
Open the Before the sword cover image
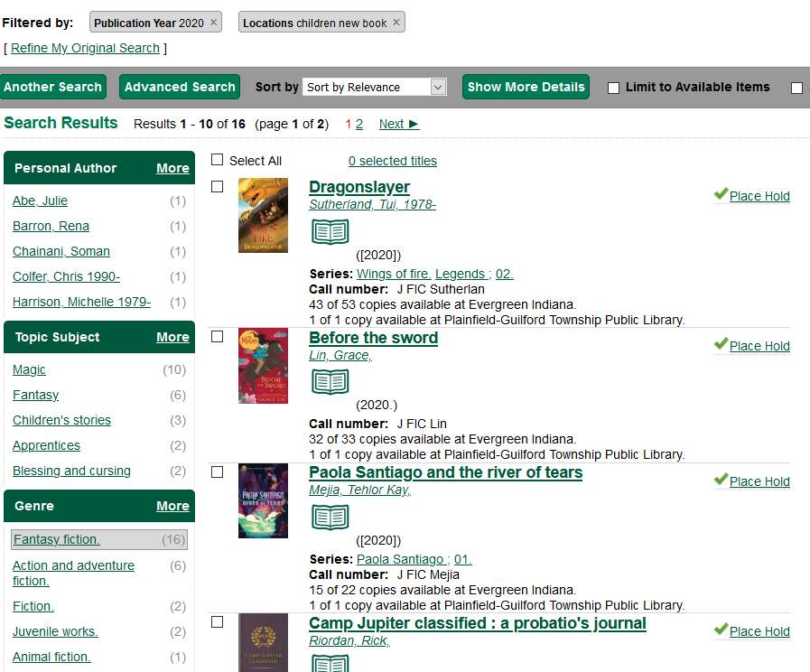pos(263,366)
